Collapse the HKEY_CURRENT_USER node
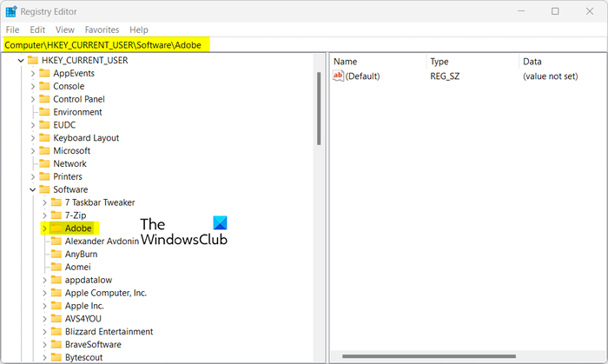This screenshot has width=608, height=364. pos(21,61)
